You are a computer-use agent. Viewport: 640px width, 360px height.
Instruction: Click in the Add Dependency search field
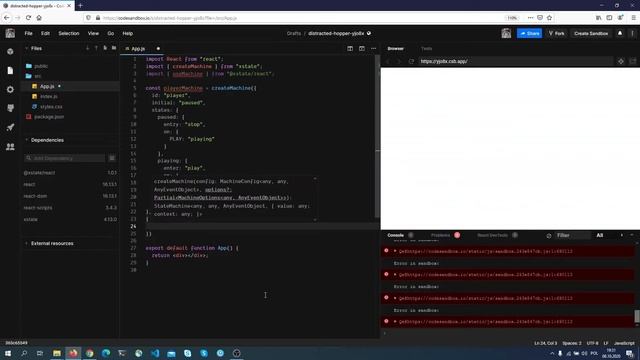[64, 158]
